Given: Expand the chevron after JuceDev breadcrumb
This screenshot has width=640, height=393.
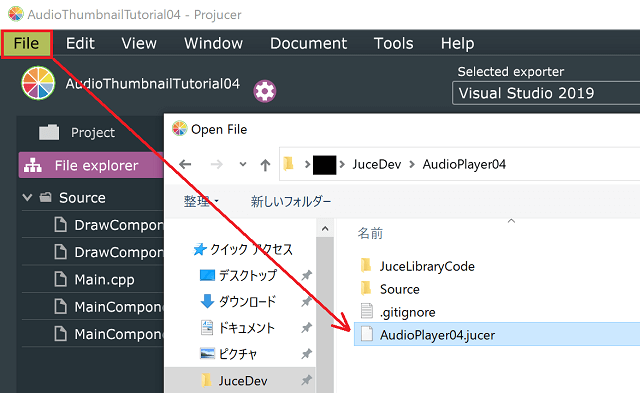Looking at the screenshot, I should pos(412,164).
